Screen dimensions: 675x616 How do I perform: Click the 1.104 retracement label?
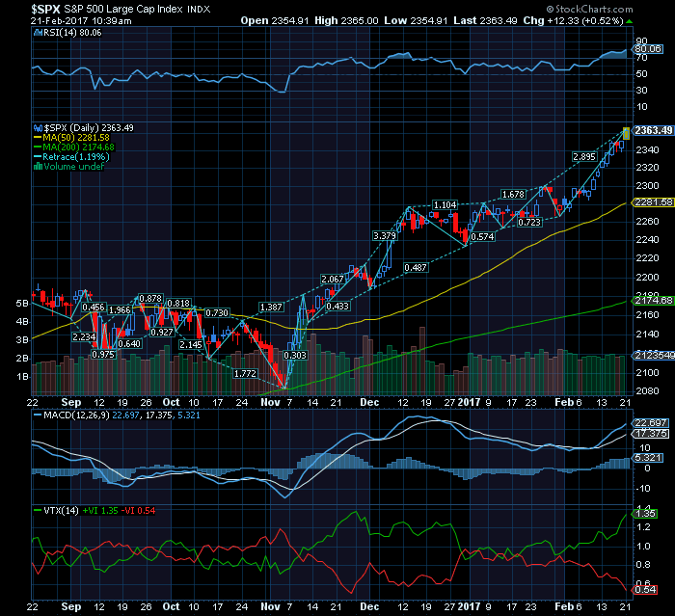click(445, 205)
